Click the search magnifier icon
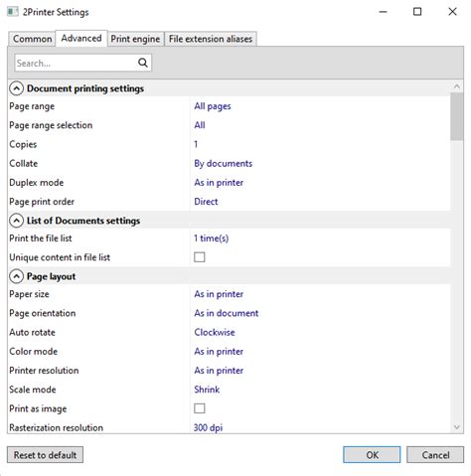The height and width of the screenshot is (476, 471). [x=143, y=63]
